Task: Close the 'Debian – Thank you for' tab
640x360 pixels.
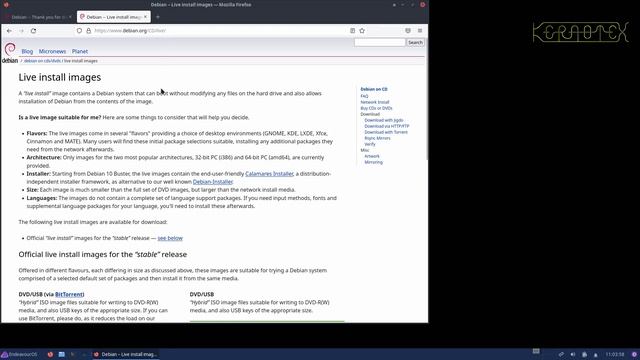Action: coord(70,17)
